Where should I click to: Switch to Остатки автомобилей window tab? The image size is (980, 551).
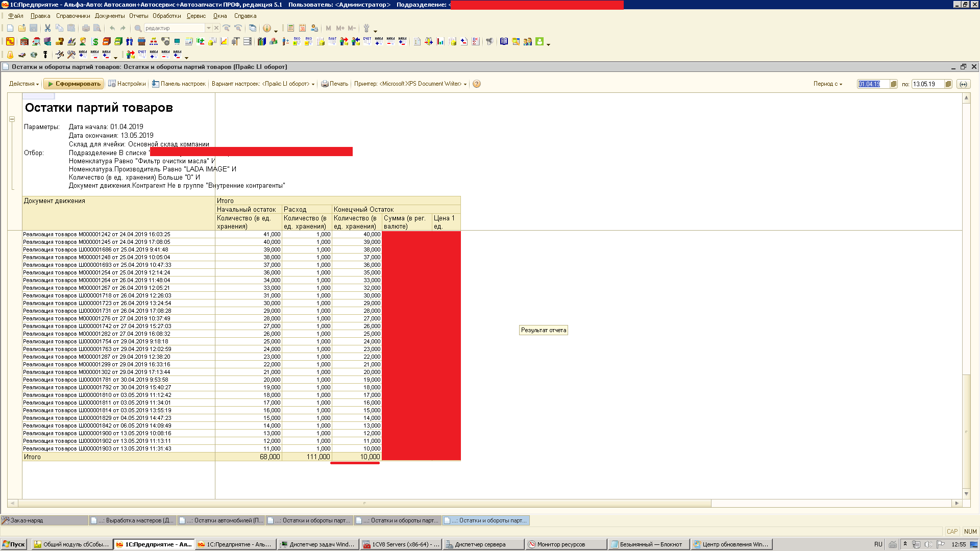(x=222, y=520)
